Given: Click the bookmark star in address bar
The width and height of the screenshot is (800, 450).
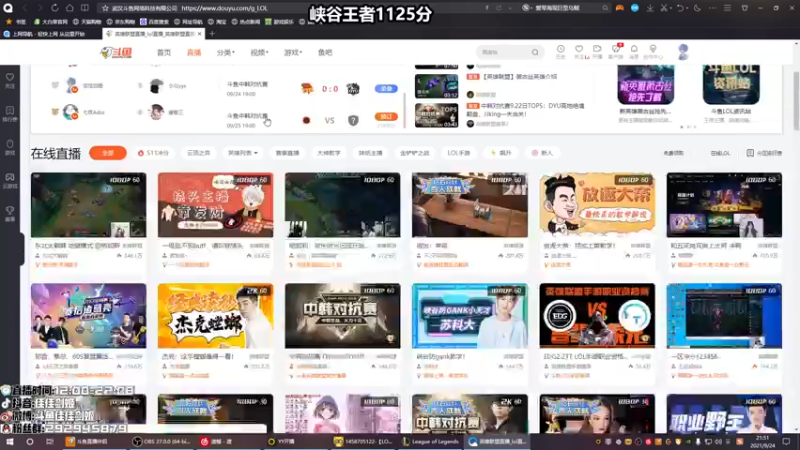Looking at the screenshot, I should (105, 8).
